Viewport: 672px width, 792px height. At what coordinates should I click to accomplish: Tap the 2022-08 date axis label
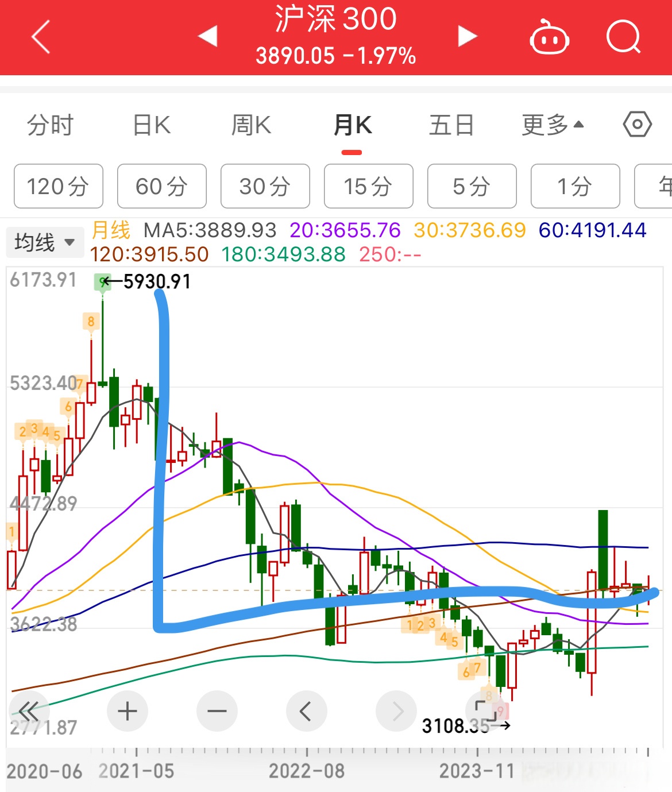click(x=307, y=771)
